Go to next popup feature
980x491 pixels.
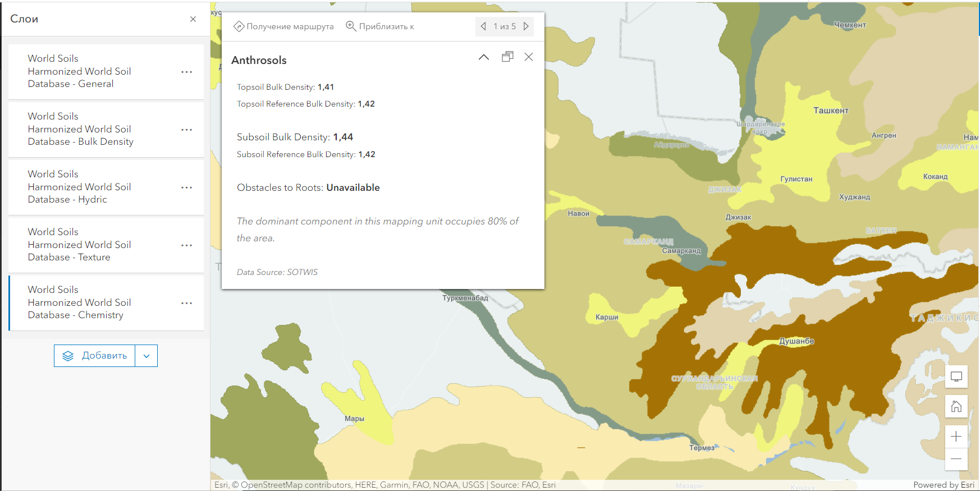[526, 26]
